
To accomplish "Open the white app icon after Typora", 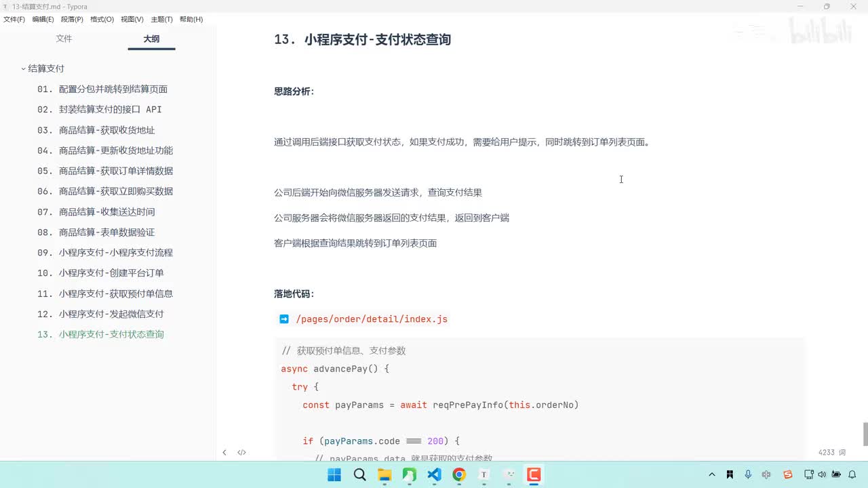I will (x=509, y=474).
